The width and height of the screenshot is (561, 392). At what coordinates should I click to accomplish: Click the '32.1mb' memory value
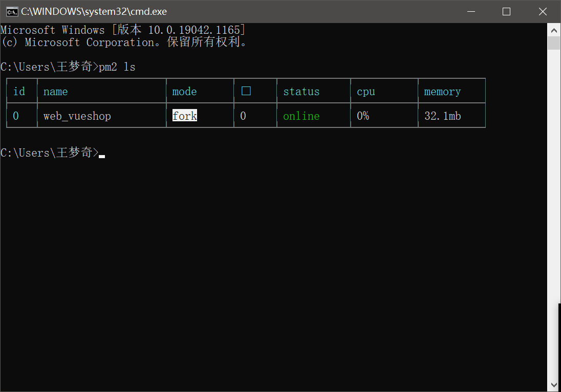pos(442,116)
